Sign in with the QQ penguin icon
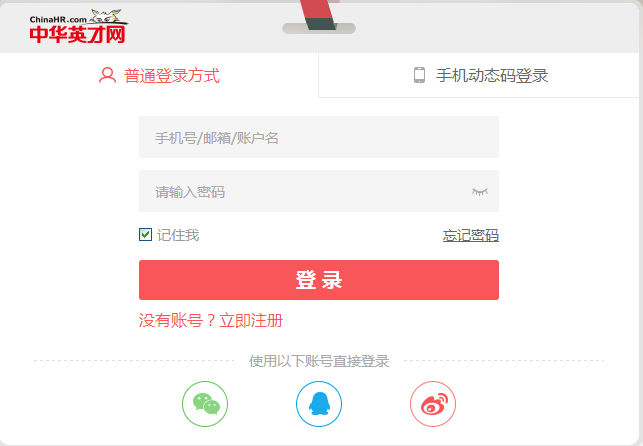Image resolution: width=643 pixels, height=446 pixels. 319,404
